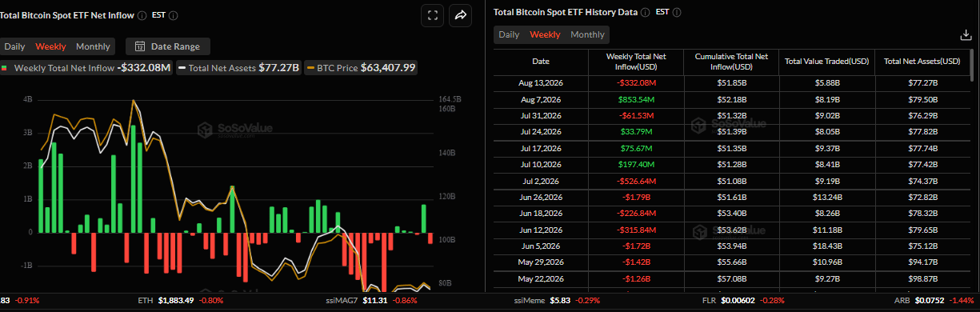Toggle Total Net Assets legend series

[238, 68]
